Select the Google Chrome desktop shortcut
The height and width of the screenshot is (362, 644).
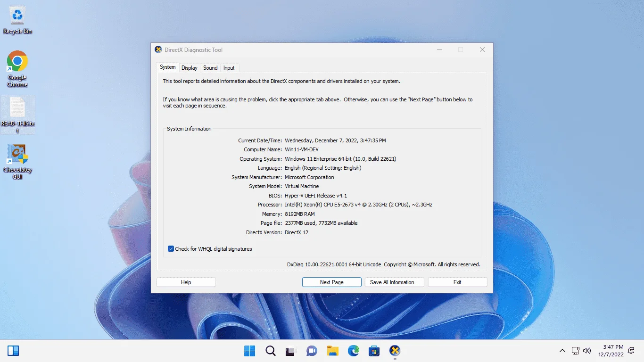pyautogui.click(x=17, y=69)
